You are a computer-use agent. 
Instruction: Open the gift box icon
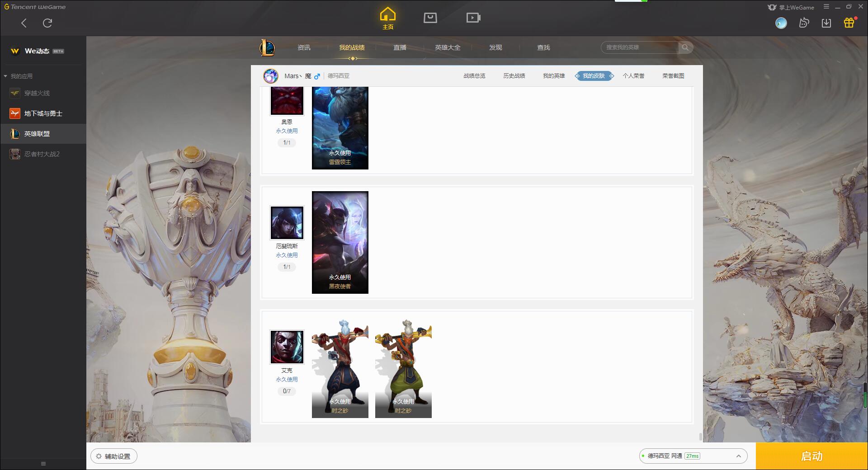tap(849, 23)
